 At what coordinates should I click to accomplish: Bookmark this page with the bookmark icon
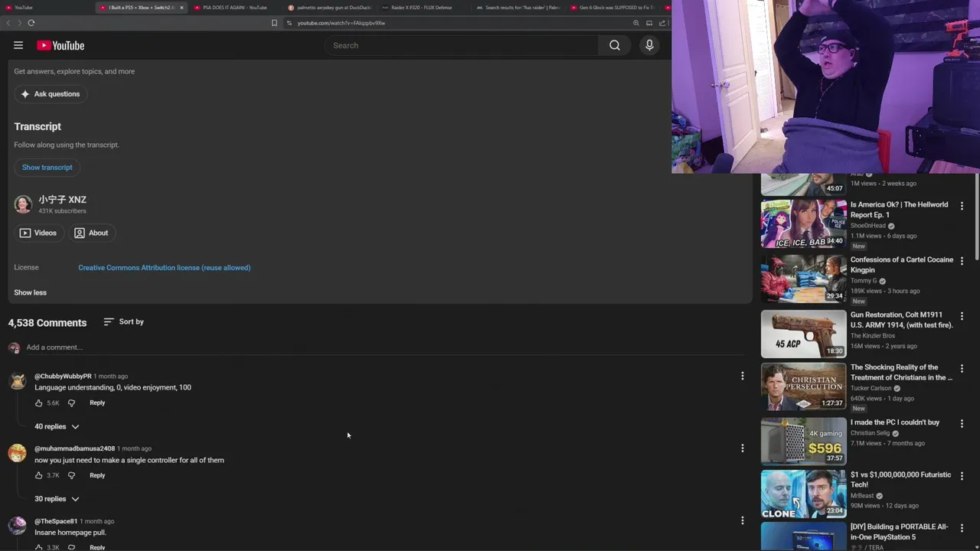tap(274, 23)
